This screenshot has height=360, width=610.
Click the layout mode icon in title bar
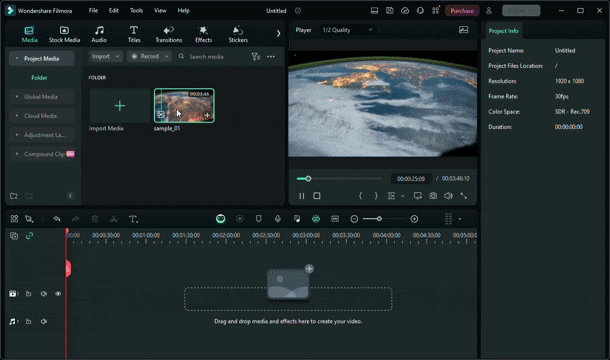tap(374, 11)
